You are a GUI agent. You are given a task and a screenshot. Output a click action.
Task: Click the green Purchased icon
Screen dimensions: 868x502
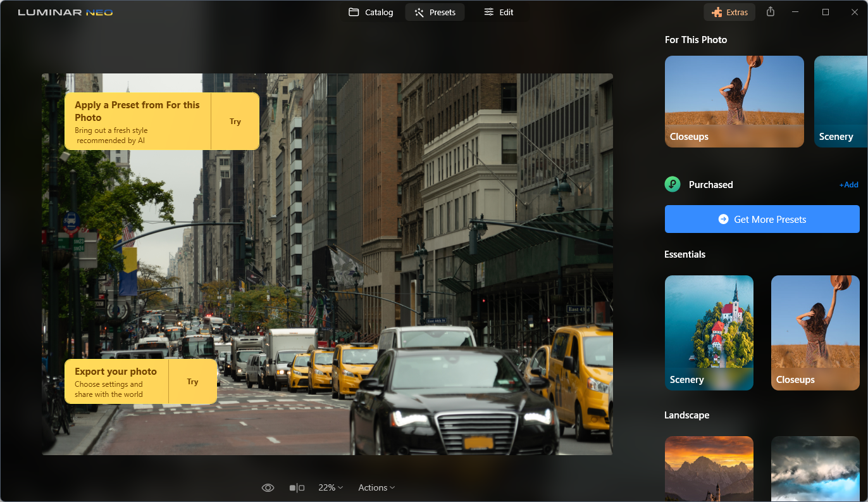tap(673, 184)
